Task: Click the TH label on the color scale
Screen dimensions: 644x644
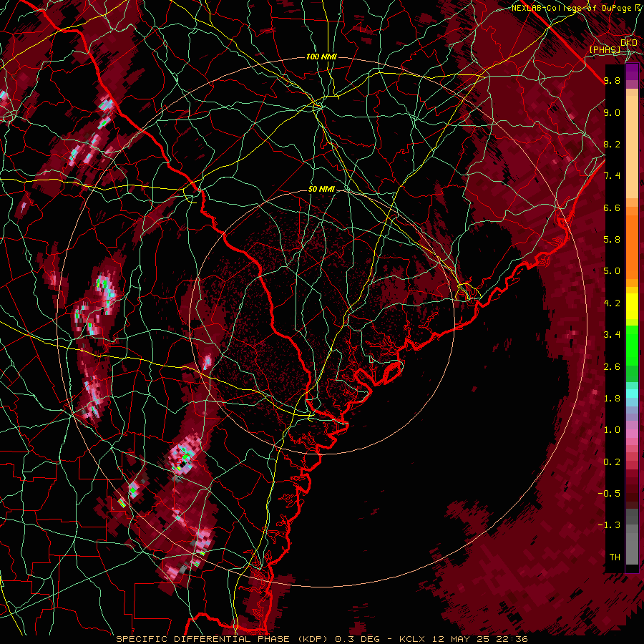Action: pos(615,557)
